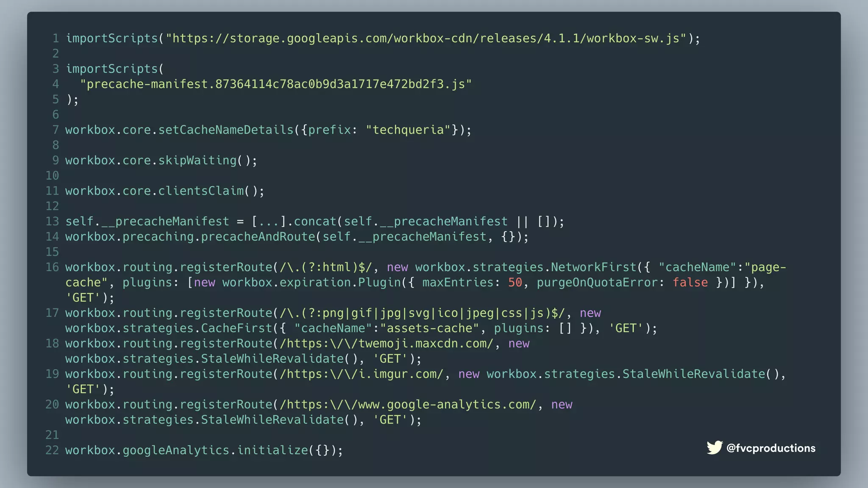Click the twemoji.maxcdn.com regex
Viewport: 868px width, 488px height.
(387, 344)
